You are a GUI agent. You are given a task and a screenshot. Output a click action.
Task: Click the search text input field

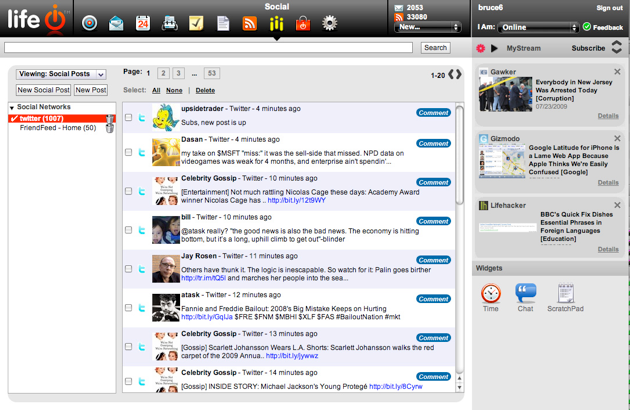(x=210, y=47)
